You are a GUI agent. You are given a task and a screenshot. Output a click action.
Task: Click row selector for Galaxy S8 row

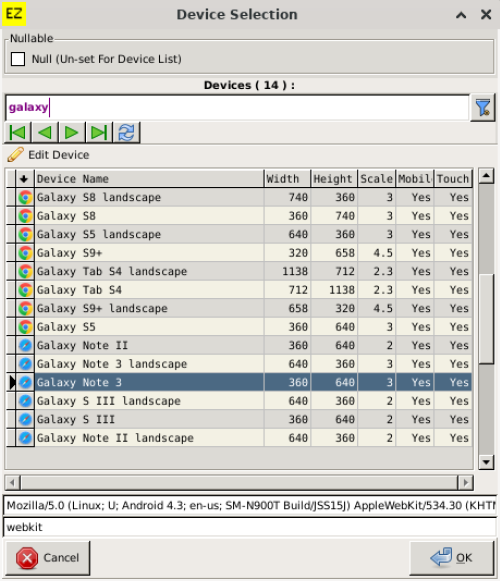pyautogui.click(x=11, y=216)
